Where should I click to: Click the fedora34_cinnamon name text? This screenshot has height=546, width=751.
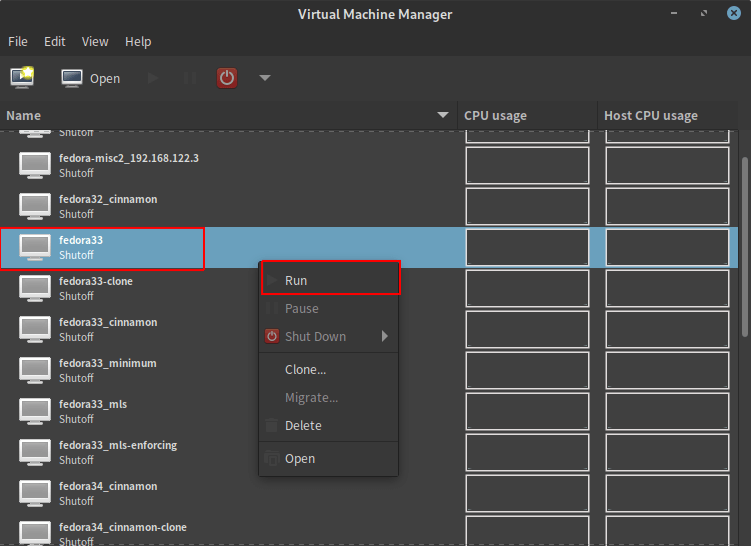tap(108, 486)
